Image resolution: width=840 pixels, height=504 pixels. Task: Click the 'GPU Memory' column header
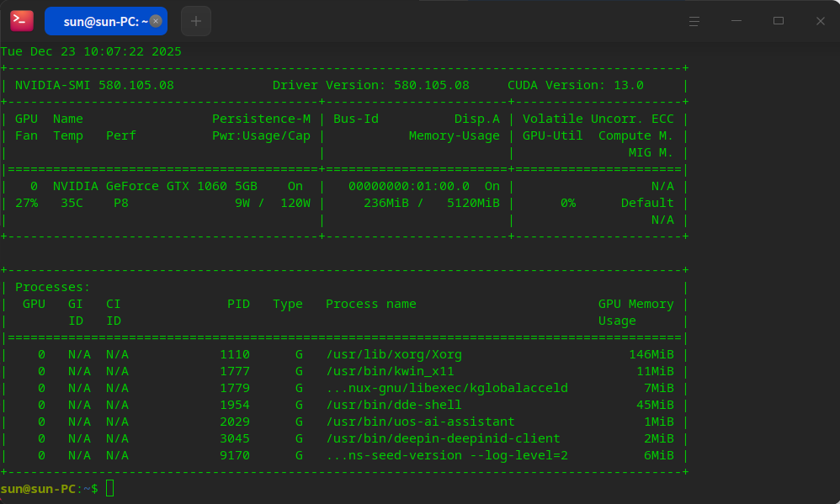tap(636, 304)
